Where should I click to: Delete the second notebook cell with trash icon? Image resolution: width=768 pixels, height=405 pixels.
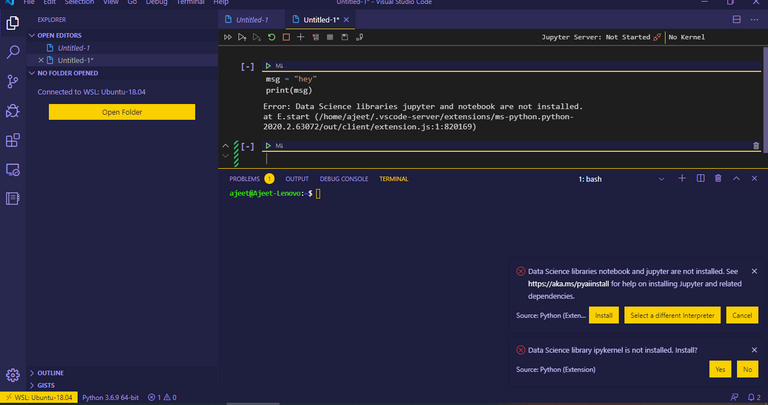[755, 146]
